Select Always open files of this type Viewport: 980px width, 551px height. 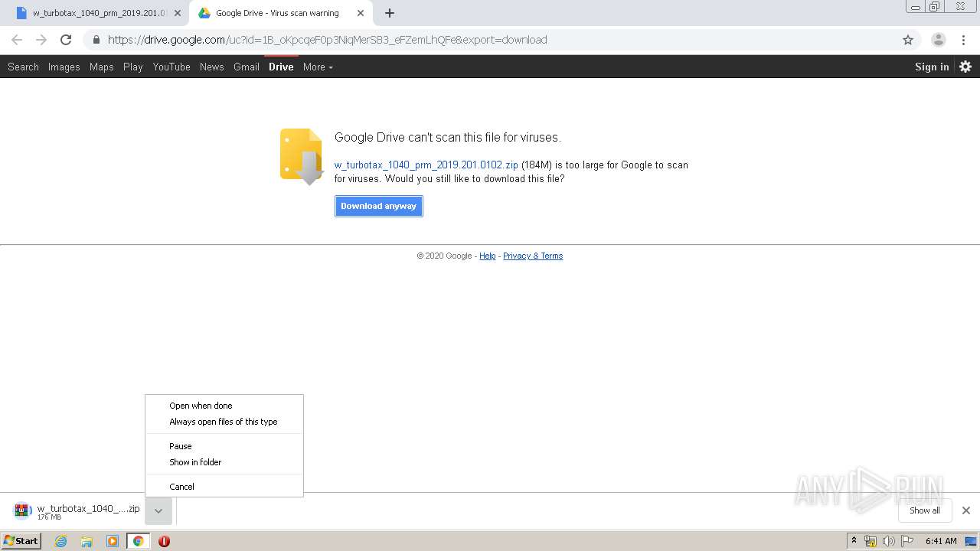[x=224, y=422]
